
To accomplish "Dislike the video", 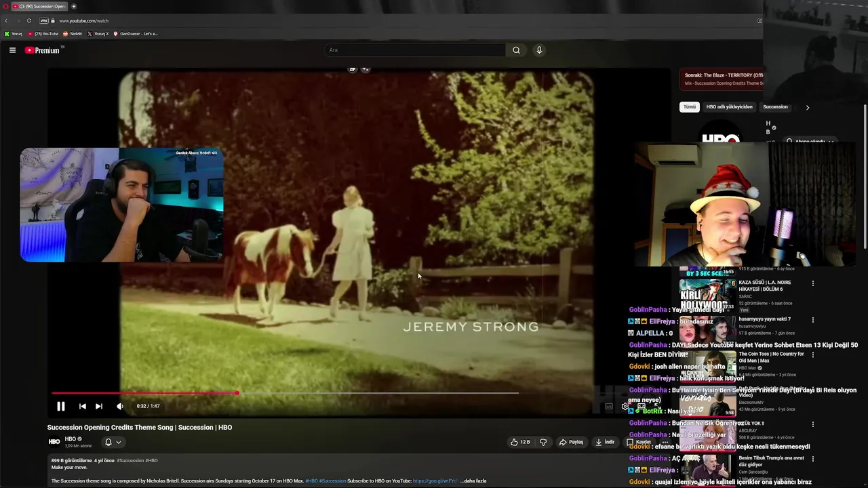I will (543, 442).
